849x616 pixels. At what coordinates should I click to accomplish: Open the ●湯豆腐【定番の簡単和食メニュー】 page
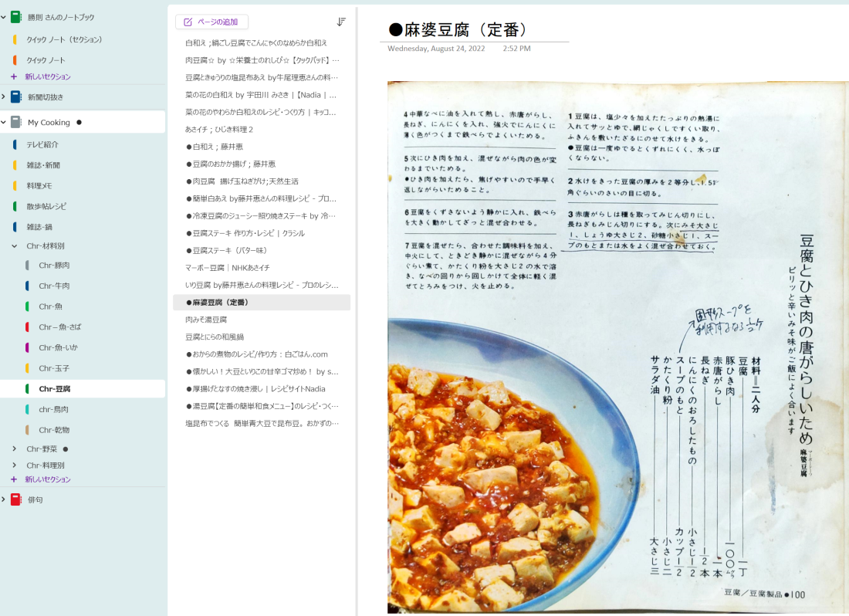click(262, 407)
